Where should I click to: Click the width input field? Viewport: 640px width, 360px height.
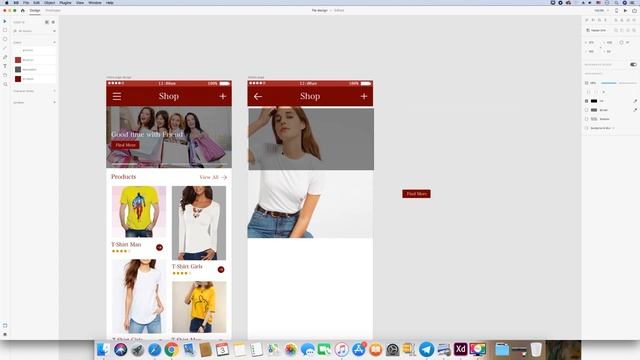coord(591,42)
